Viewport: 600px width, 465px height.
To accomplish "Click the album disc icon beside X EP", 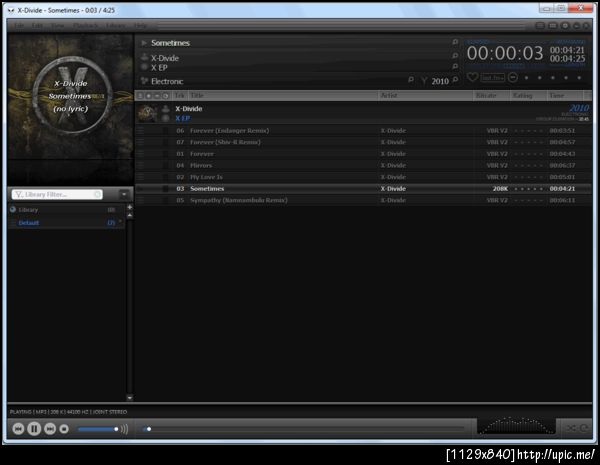I will point(144,67).
